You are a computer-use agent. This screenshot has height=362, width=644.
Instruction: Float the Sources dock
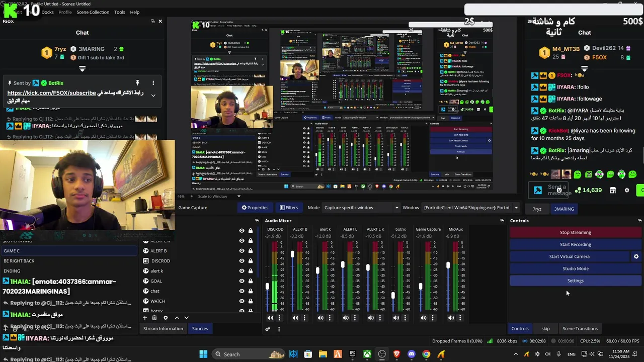(x=257, y=221)
